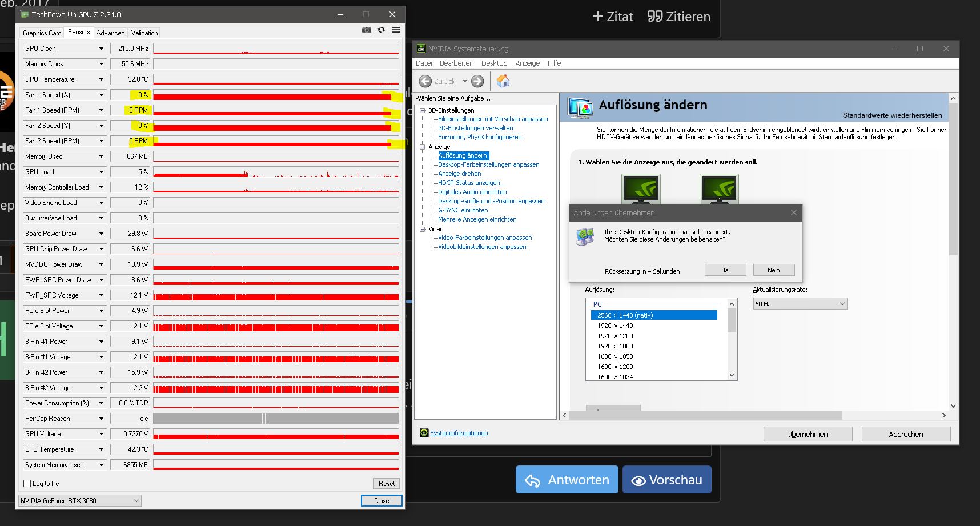Screen dimensions: 980x526
Task: Open Desktop-Farbeinstellungen anpassen
Action: (489, 164)
